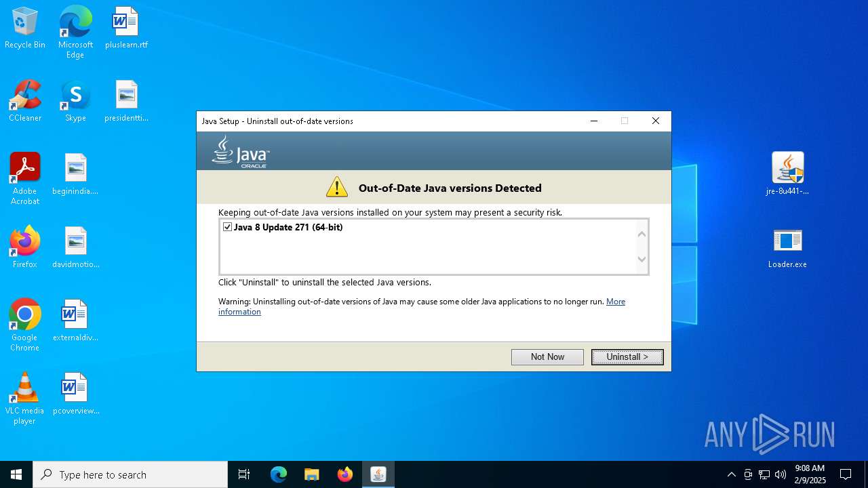Image resolution: width=868 pixels, height=488 pixels.
Task: Click the 'Out-of-Date Java versions Detected' heading
Action: (450, 188)
